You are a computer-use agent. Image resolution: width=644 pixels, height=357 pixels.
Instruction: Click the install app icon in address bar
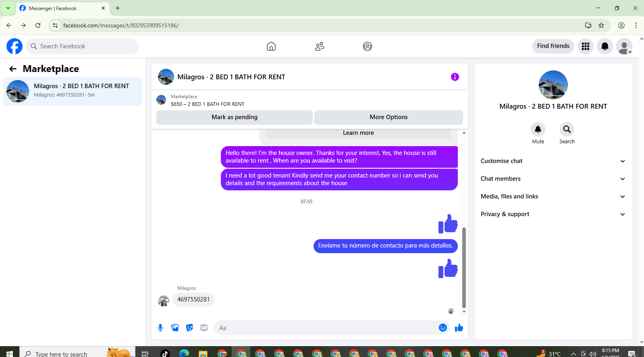click(588, 25)
